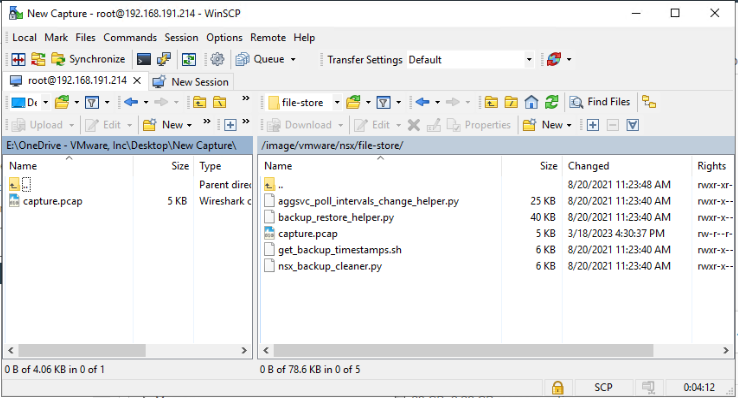This screenshot has width=738, height=398.
Task: Select aggsvc_poll_intervals_change_helper.py file
Action: pyautogui.click(x=369, y=201)
